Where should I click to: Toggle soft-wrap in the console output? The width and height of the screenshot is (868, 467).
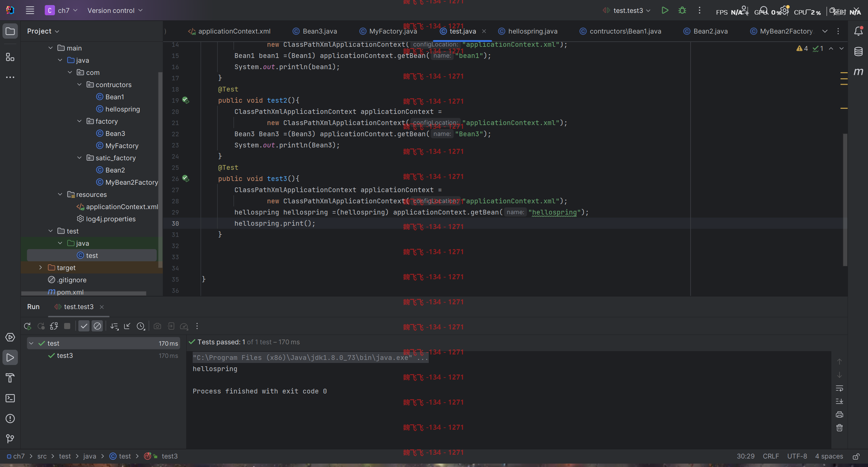click(x=840, y=388)
